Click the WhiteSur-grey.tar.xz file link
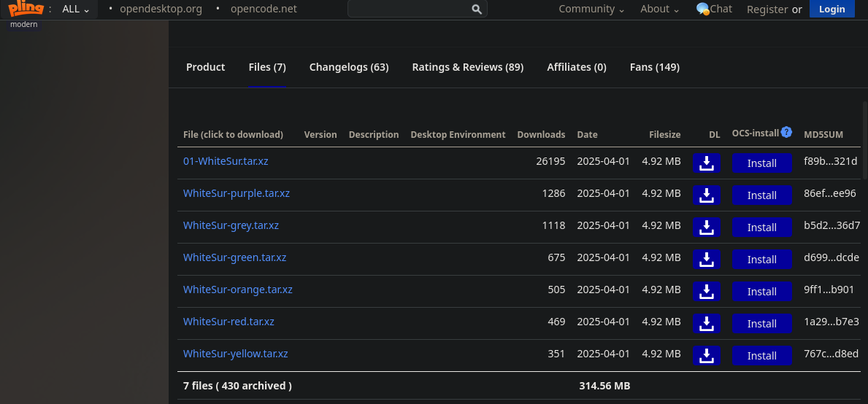This screenshot has height=404, width=868. point(231,225)
